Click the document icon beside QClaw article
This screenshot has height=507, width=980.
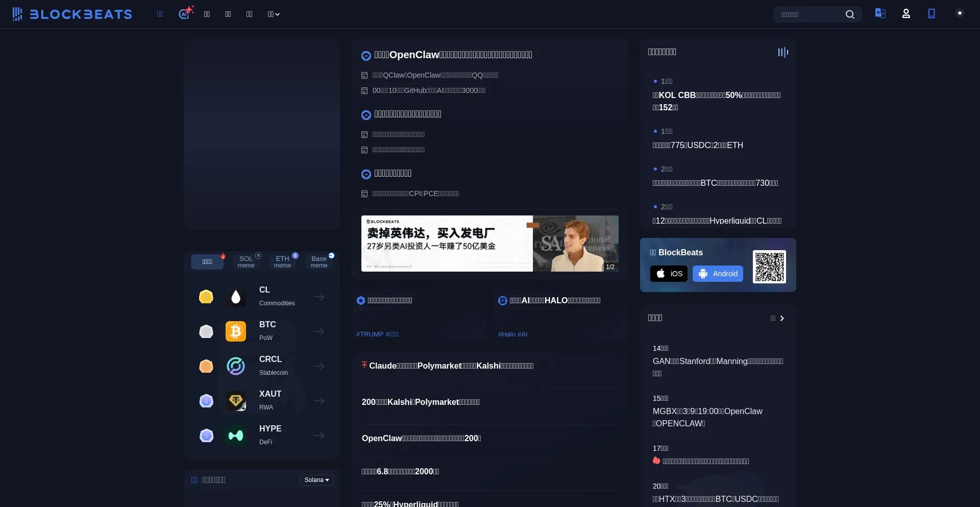pos(364,76)
